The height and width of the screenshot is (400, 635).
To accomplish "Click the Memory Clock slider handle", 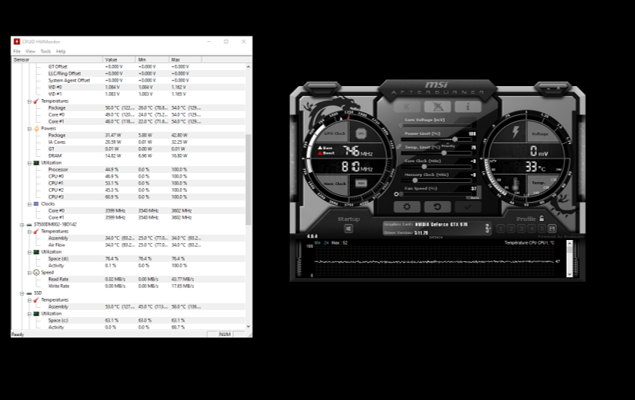I will tap(415, 181).
